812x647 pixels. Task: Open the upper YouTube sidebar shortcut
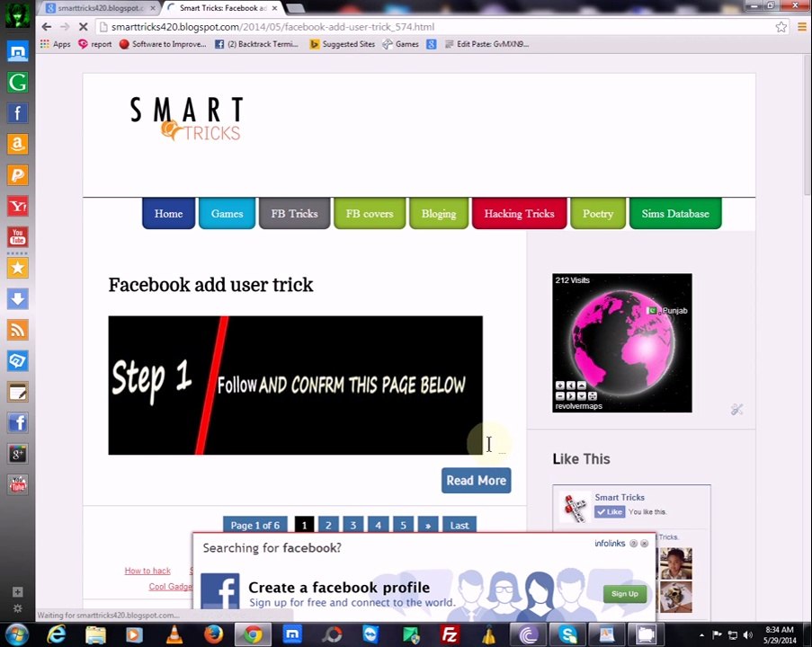(x=18, y=237)
